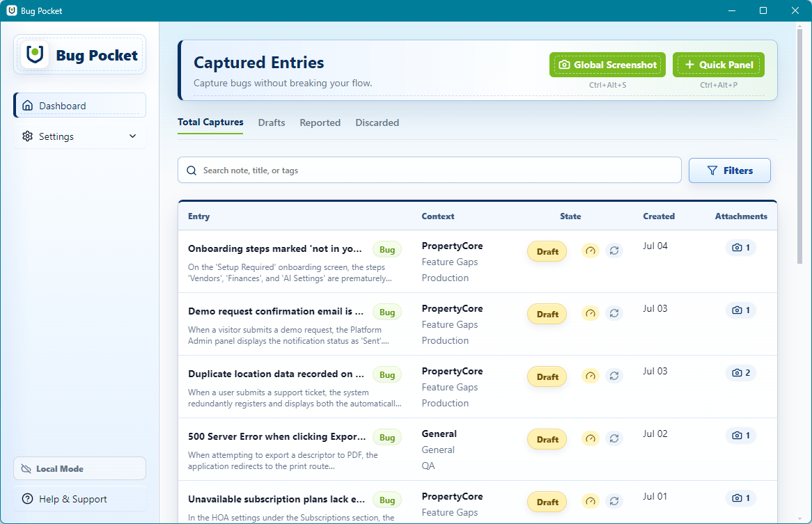The image size is (812, 524).
Task: Click the State column header
Action: point(570,216)
